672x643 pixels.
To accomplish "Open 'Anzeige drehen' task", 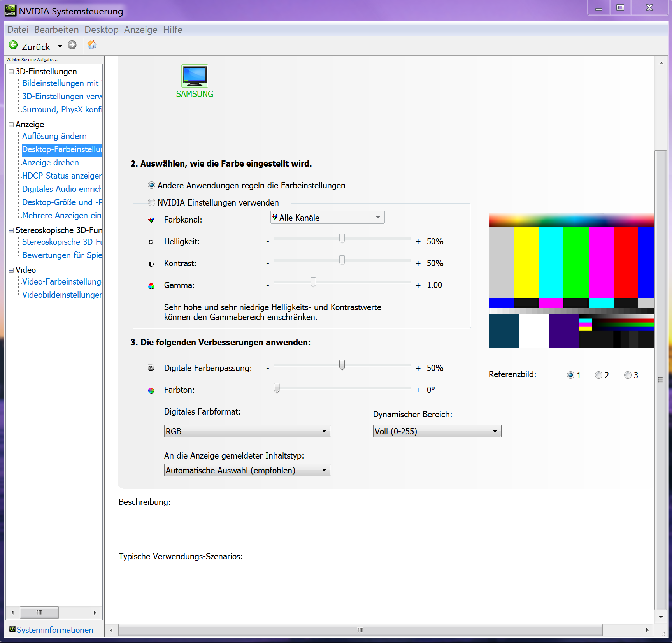I will click(51, 163).
